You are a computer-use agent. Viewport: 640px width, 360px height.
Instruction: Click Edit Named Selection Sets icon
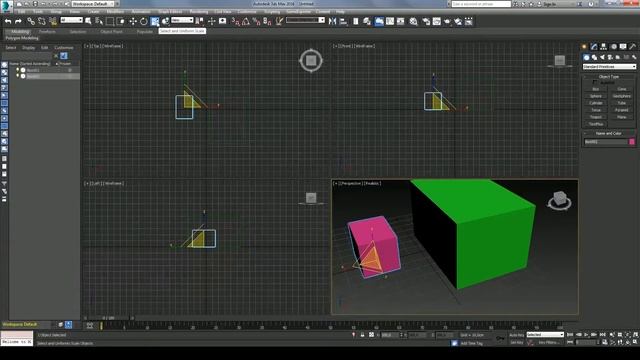point(279,21)
